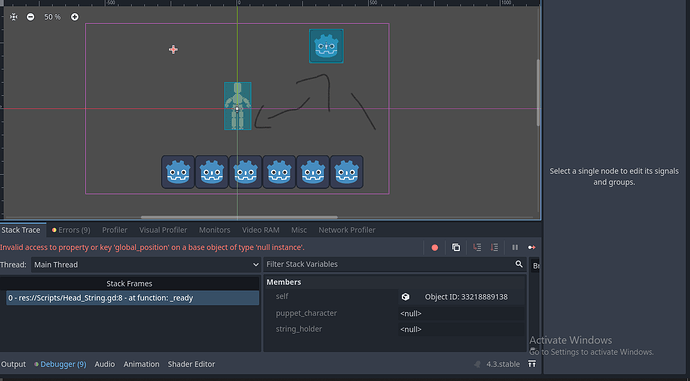The width and height of the screenshot is (690, 381).
Task: Open the Video RAM tab
Action: coord(261,230)
